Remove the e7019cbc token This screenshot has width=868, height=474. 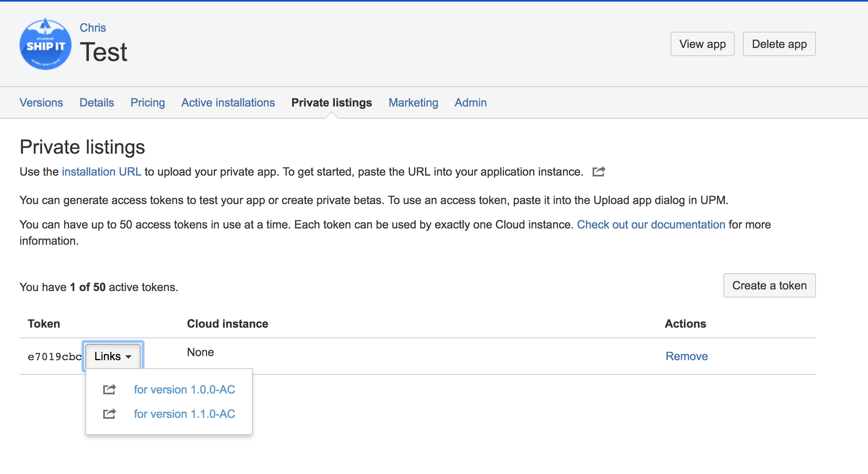686,356
